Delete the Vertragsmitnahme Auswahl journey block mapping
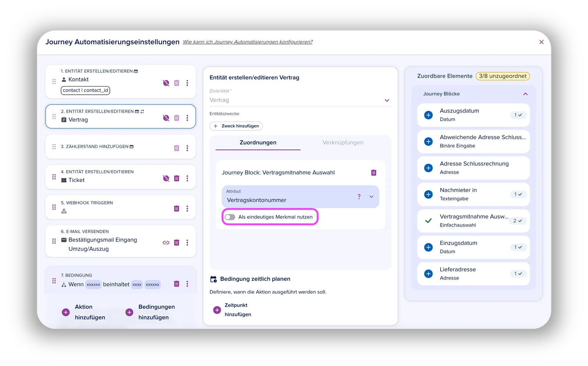The image size is (588, 366). click(x=373, y=173)
